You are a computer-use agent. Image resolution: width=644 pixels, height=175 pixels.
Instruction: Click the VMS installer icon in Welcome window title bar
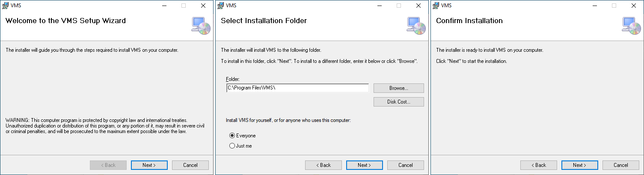5,6
